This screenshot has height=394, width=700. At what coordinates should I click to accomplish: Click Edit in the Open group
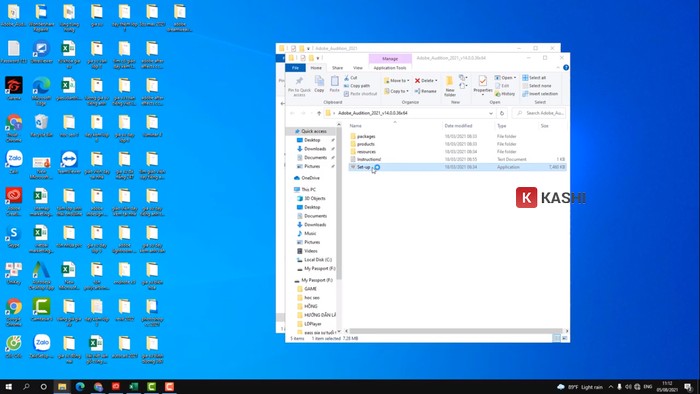[502, 86]
